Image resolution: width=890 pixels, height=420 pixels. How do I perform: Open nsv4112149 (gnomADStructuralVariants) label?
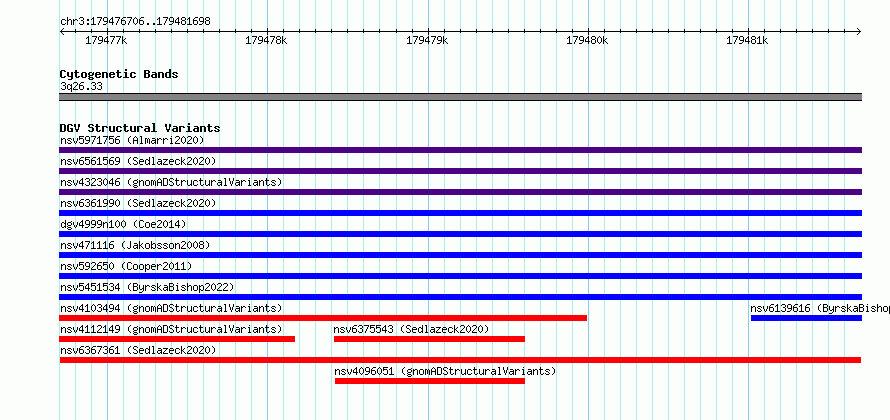pyautogui.click(x=171, y=329)
